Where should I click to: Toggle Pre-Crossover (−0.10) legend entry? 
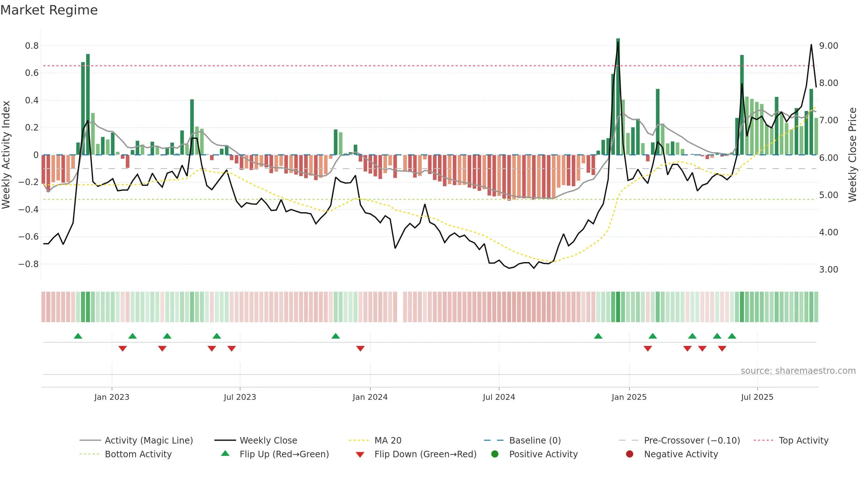[679, 440]
